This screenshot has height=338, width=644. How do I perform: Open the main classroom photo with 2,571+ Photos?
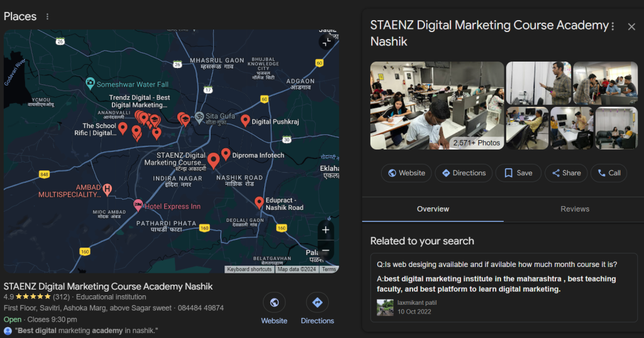click(437, 106)
